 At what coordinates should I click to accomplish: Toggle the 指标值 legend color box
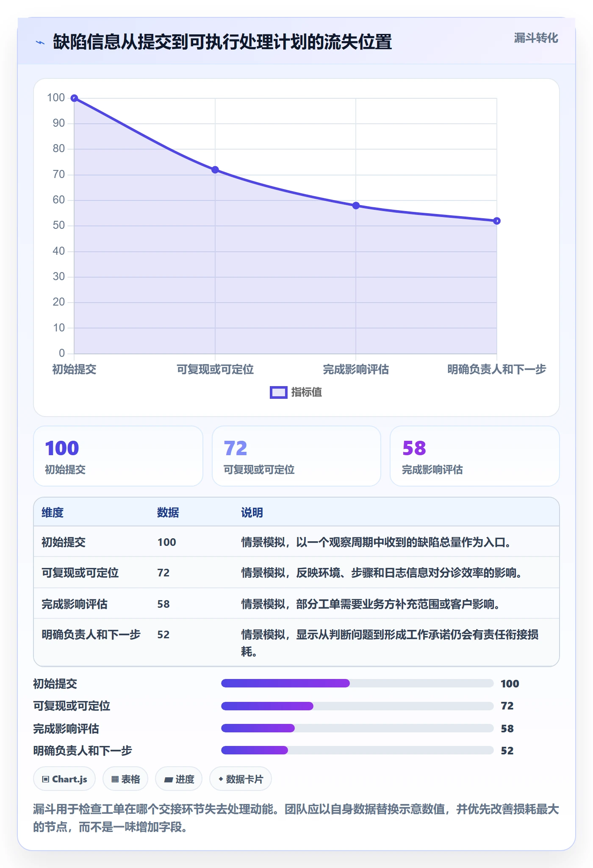(279, 392)
